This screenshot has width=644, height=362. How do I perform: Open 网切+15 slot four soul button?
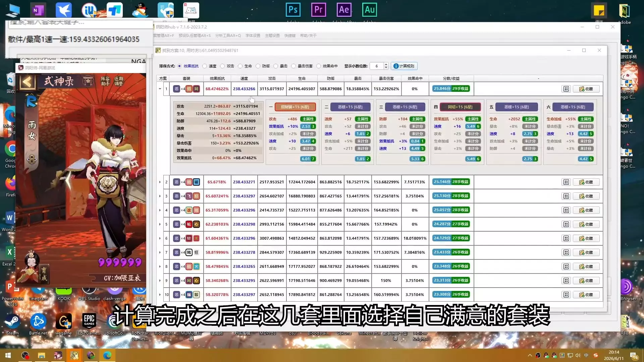pos(460,107)
